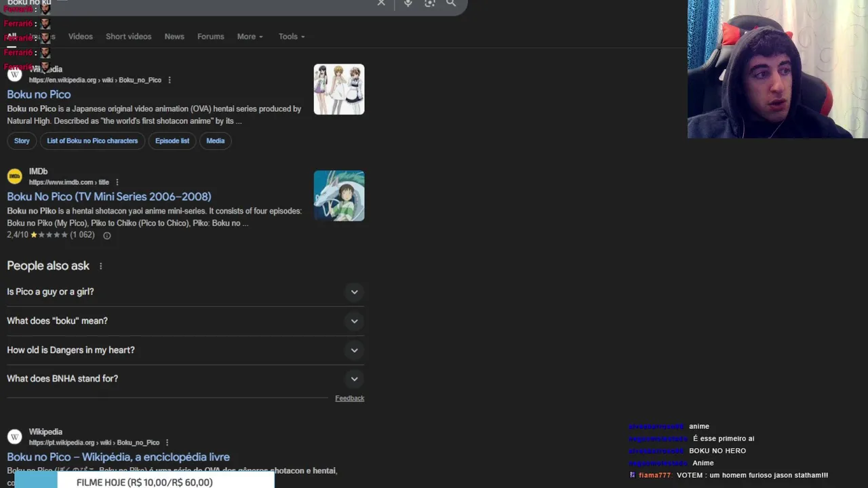Open Google Lens image search icon
Image resolution: width=868 pixels, height=488 pixels.
coord(430,3)
